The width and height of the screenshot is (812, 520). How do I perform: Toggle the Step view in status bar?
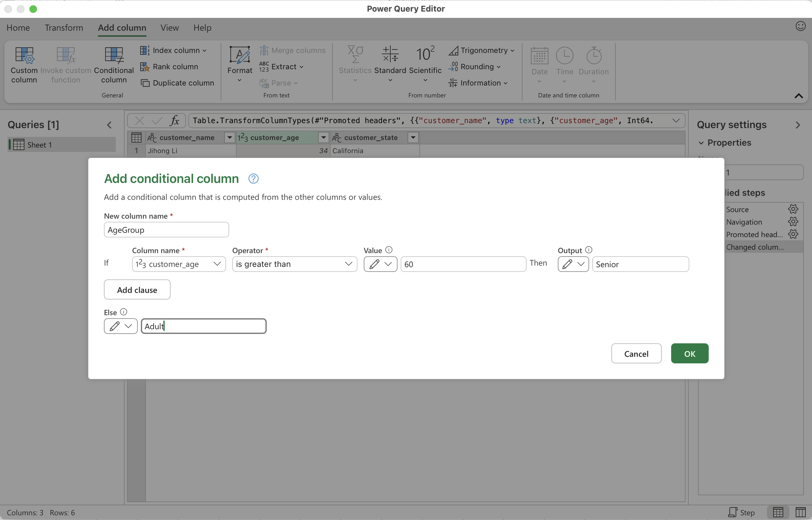point(741,512)
